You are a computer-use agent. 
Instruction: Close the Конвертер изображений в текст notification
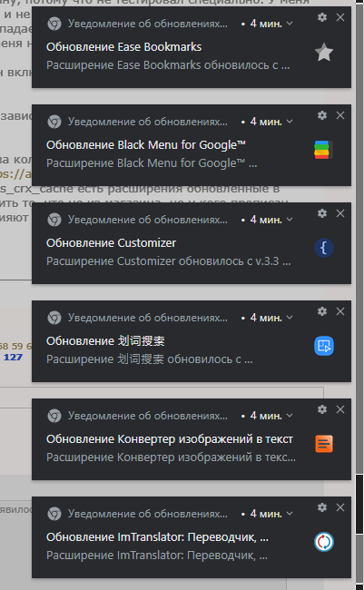click(x=340, y=409)
